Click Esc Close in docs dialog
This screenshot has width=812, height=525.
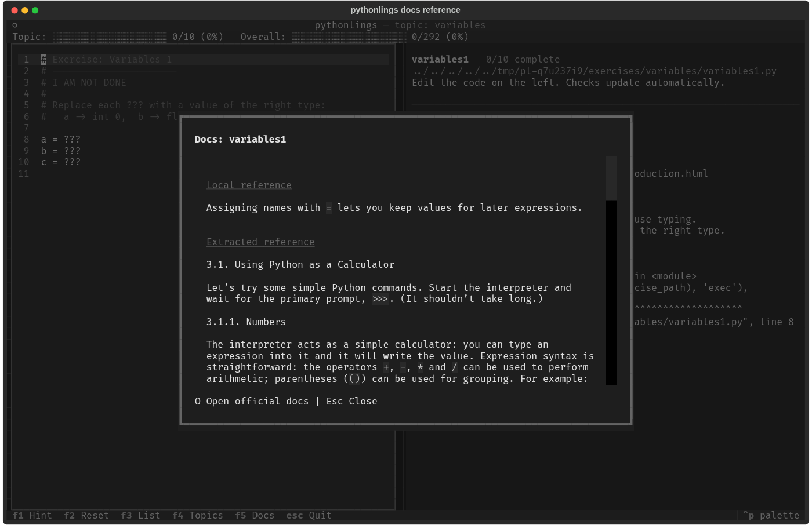click(351, 401)
